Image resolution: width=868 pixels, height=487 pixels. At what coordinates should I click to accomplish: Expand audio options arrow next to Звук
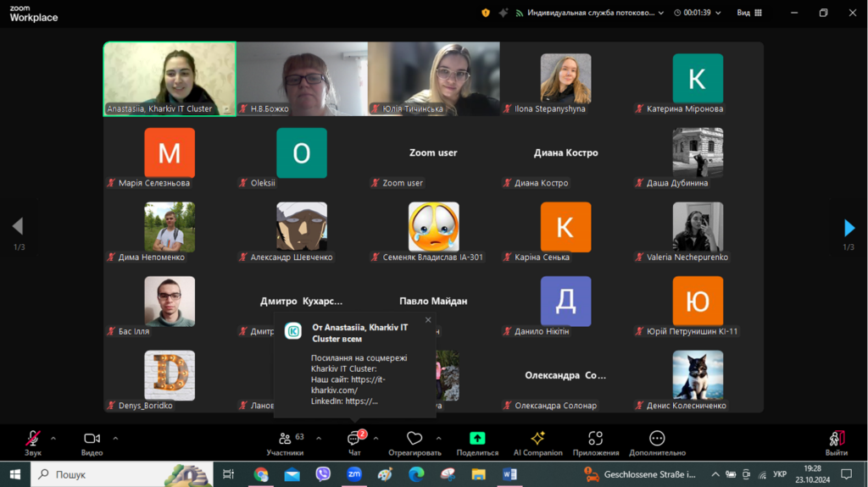(53, 439)
